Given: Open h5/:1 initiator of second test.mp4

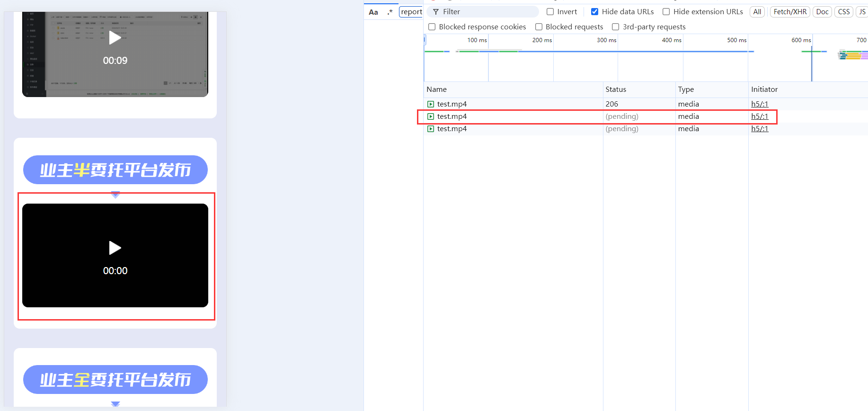Looking at the screenshot, I should 760,116.
